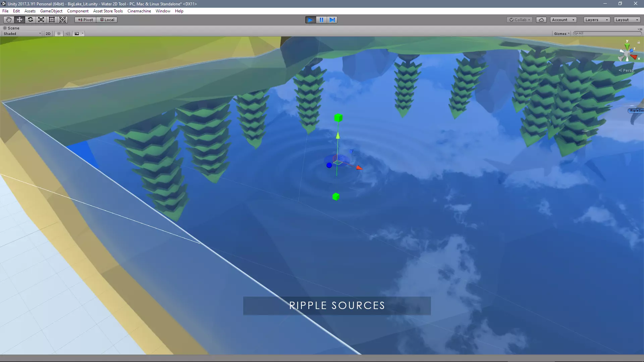Select the Rotate tool
Image resolution: width=644 pixels, height=362 pixels.
31,20
